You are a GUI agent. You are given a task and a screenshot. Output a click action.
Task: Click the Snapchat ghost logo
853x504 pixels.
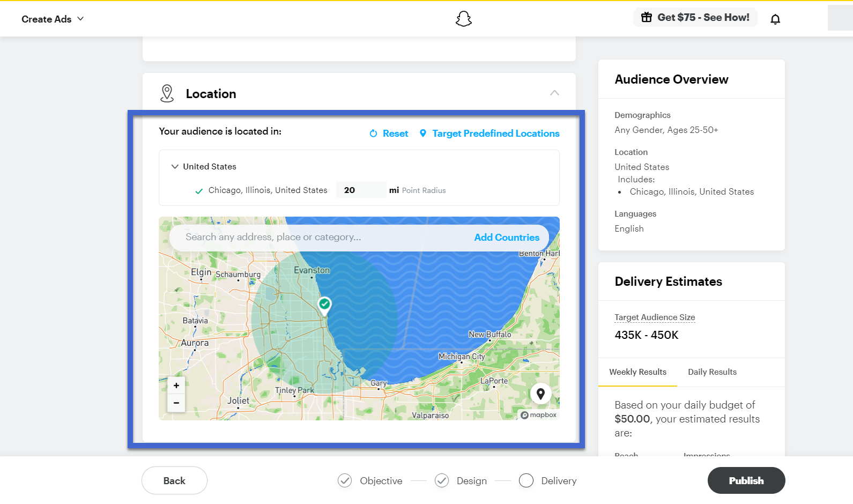click(463, 19)
